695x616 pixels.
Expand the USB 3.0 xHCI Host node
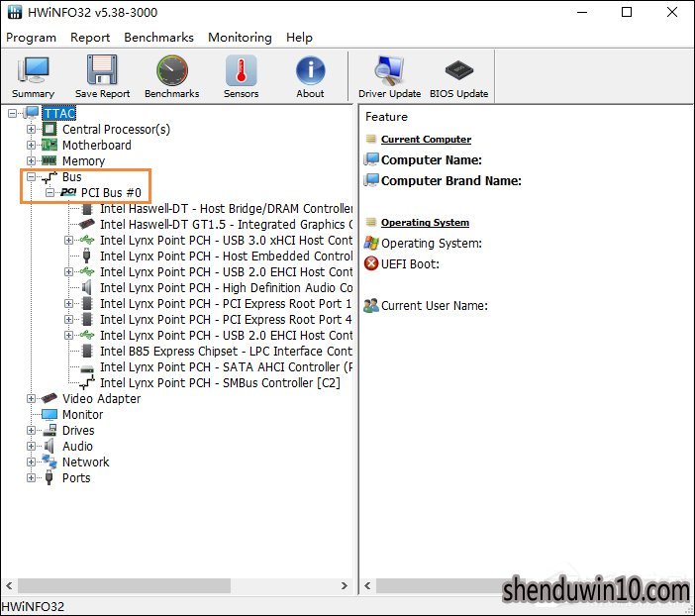68,240
